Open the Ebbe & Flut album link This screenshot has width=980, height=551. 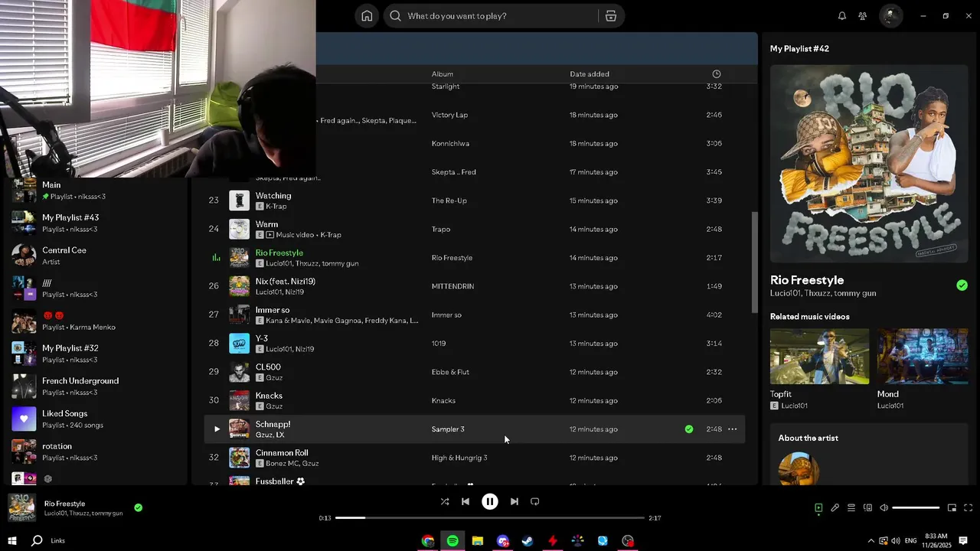450,372
